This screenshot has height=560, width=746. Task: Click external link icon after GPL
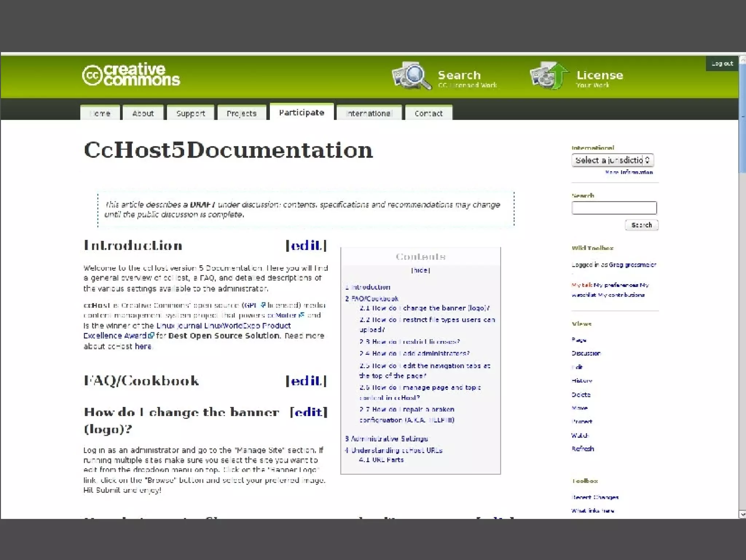pos(263,305)
